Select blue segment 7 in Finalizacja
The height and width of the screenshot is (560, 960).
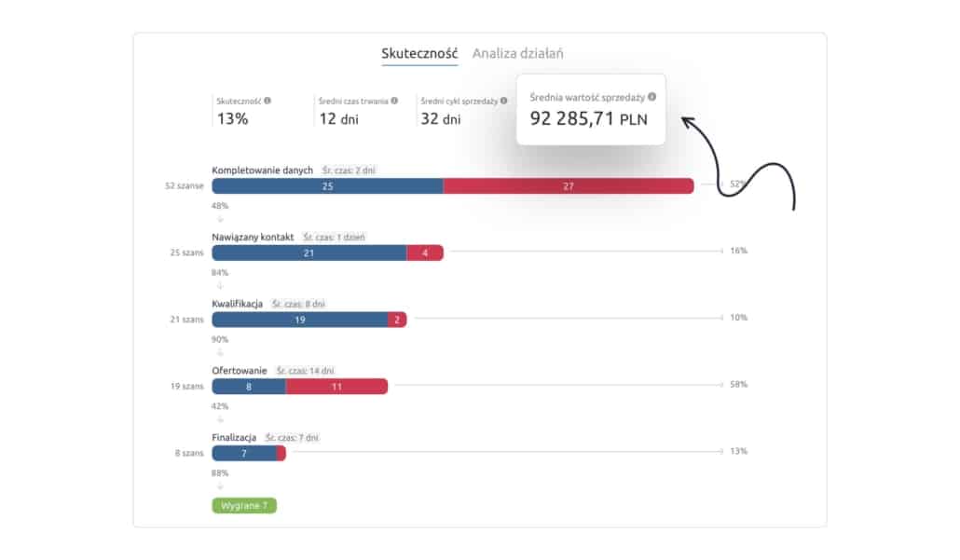click(x=244, y=454)
